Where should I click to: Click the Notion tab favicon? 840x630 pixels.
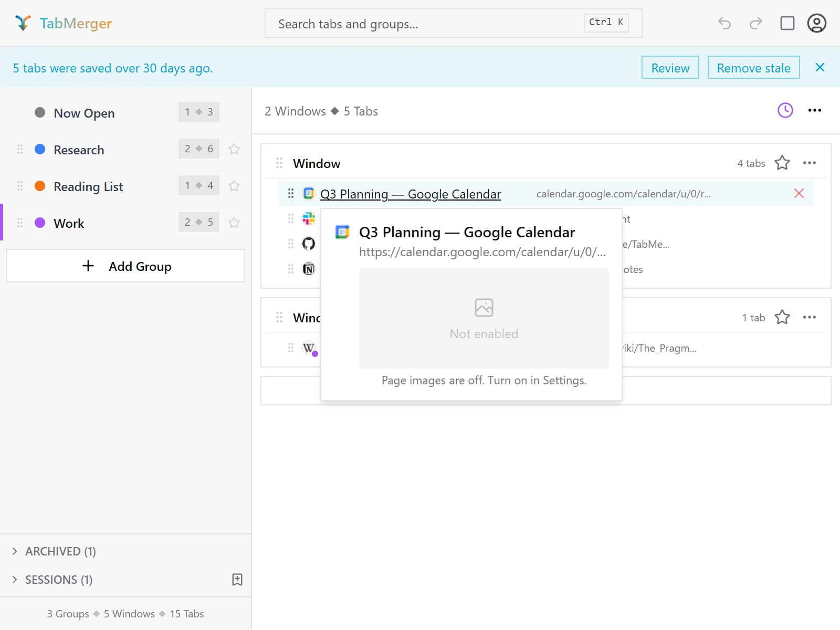pos(309,269)
